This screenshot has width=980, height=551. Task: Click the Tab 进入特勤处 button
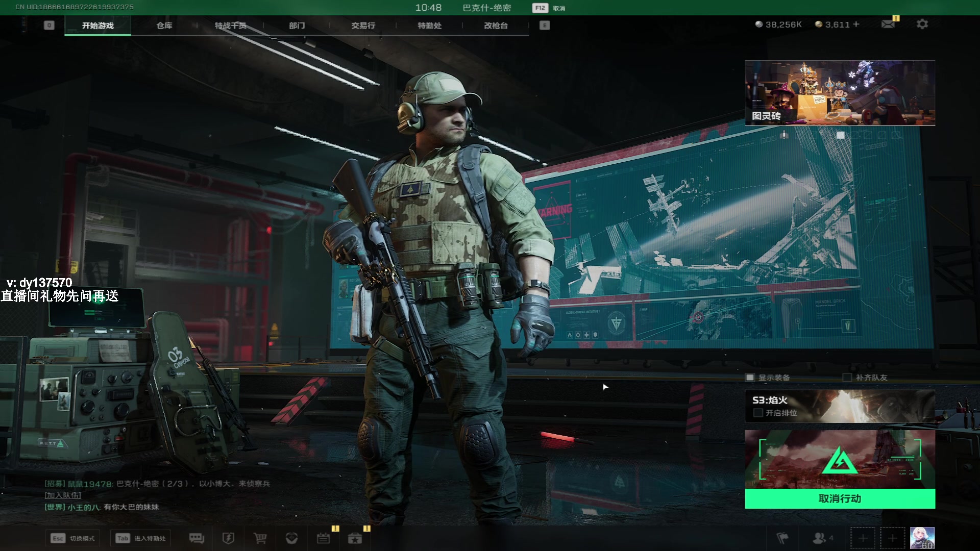[x=140, y=538]
